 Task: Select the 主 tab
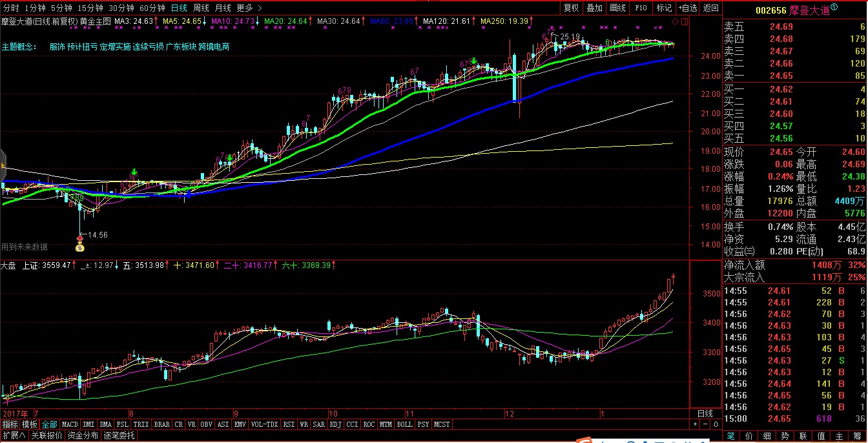[840, 436]
